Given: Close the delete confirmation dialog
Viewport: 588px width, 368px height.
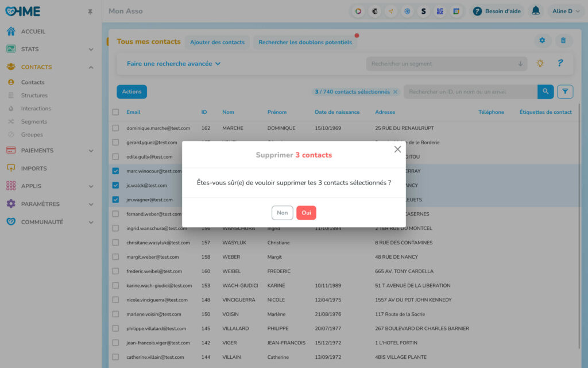Looking at the screenshot, I should click(x=397, y=149).
